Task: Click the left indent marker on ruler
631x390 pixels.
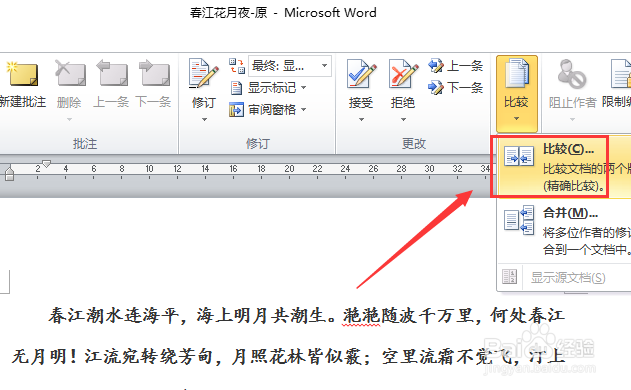Action: (9, 174)
